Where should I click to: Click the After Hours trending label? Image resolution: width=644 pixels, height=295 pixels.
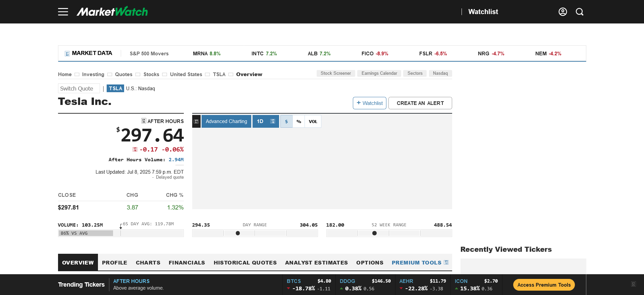[x=131, y=281]
